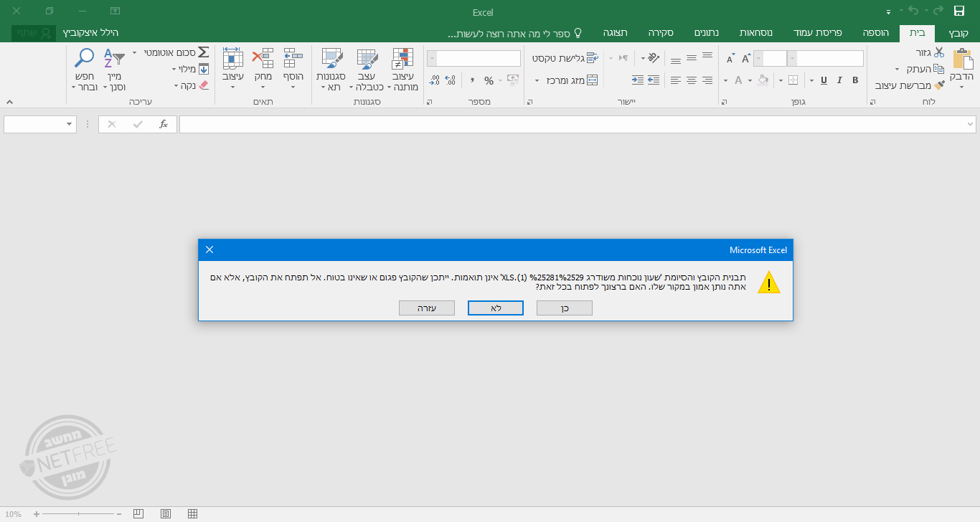Switch to Page Layout view
The height and width of the screenshot is (522, 980).
[166, 513]
